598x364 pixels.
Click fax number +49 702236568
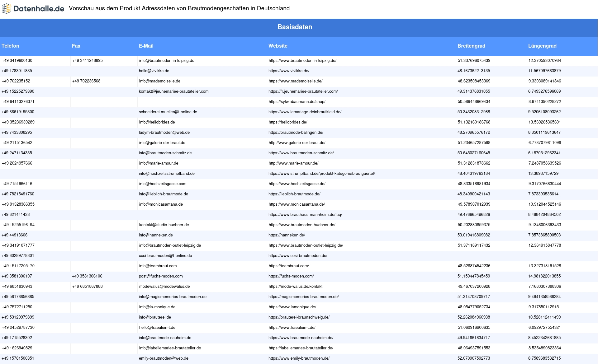click(86, 81)
